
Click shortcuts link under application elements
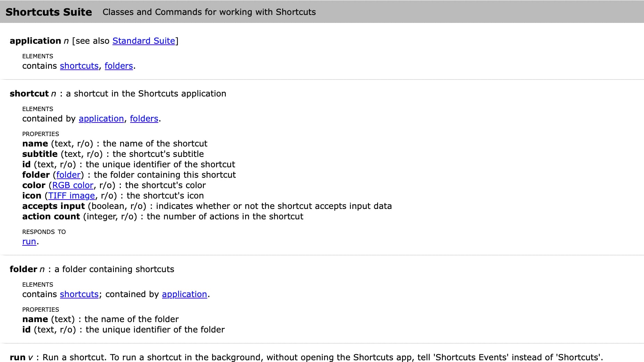[x=79, y=66]
